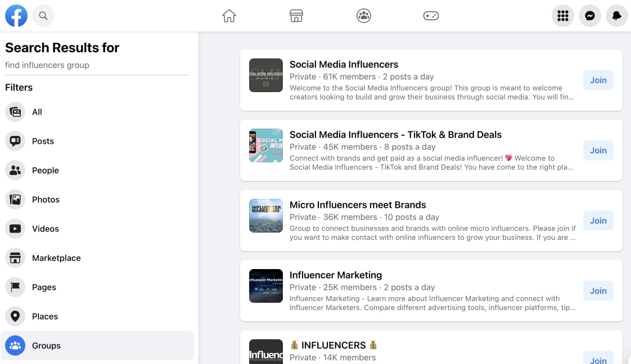This screenshot has height=364, width=631.
Task: Click the People filter icon
Action: pos(15,170)
